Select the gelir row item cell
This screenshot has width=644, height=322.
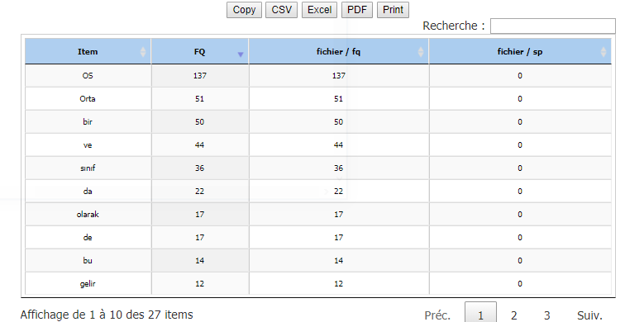(x=88, y=283)
